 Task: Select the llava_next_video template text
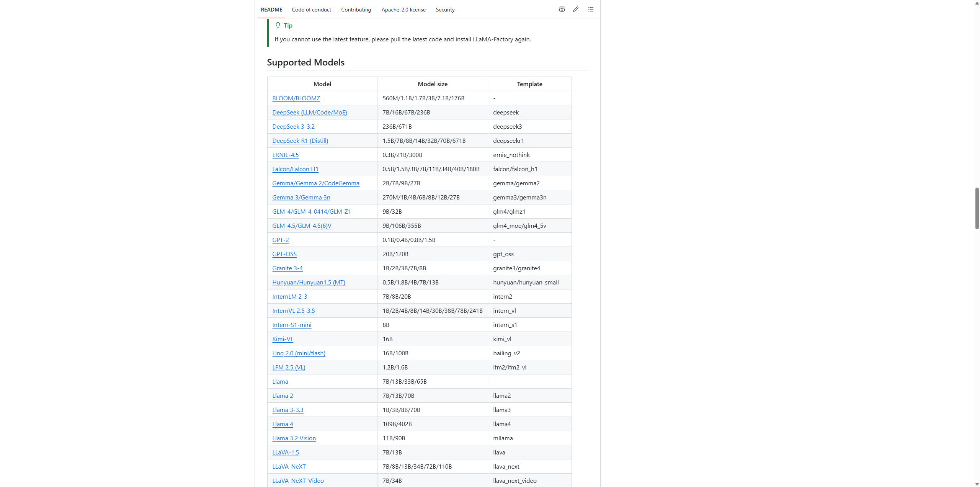point(515,480)
